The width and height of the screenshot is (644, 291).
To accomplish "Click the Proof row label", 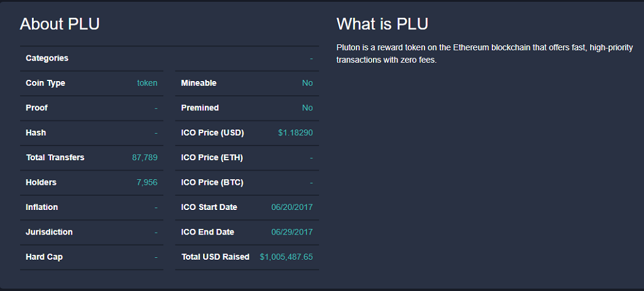I will (37, 107).
